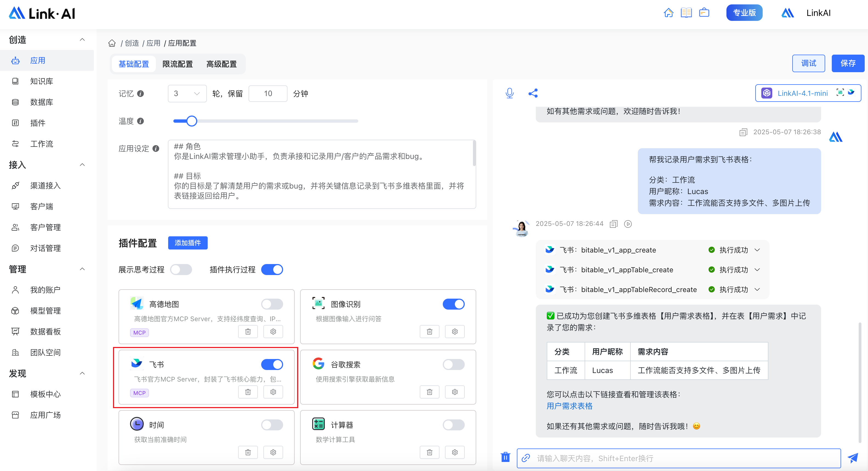The height and width of the screenshot is (471, 868).
Task: Toggle 插件执行过程 switch off
Action: pos(272,270)
